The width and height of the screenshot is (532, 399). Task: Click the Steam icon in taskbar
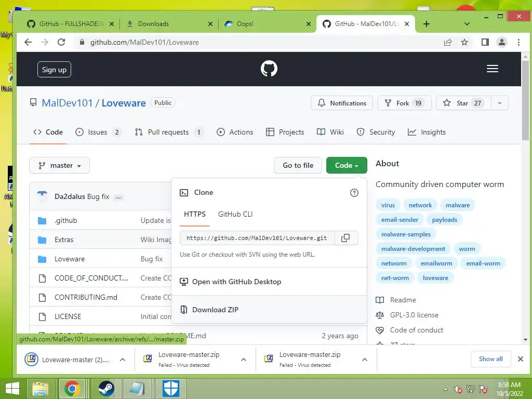pyautogui.click(x=106, y=389)
